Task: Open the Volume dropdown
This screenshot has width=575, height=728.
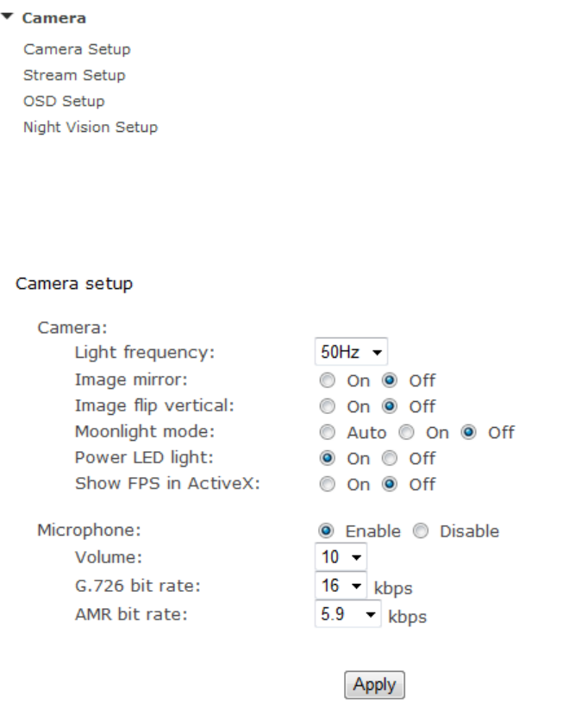Action: point(341,557)
